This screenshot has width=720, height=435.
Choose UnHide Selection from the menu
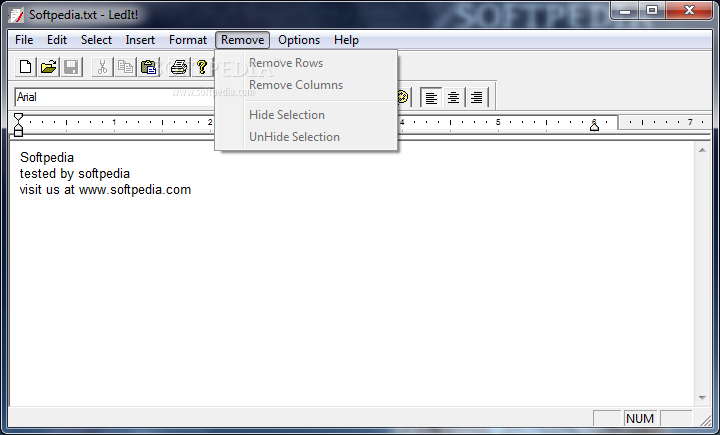(x=306, y=137)
